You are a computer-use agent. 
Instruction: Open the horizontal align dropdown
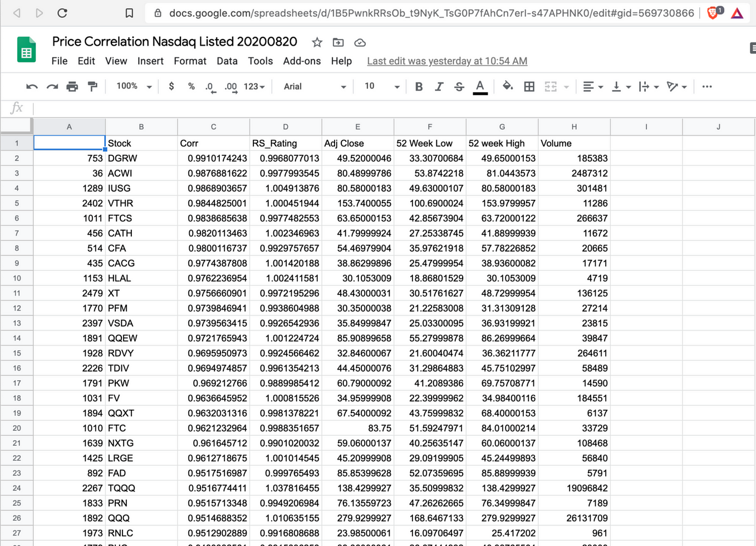pyautogui.click(x=593, y=86)
